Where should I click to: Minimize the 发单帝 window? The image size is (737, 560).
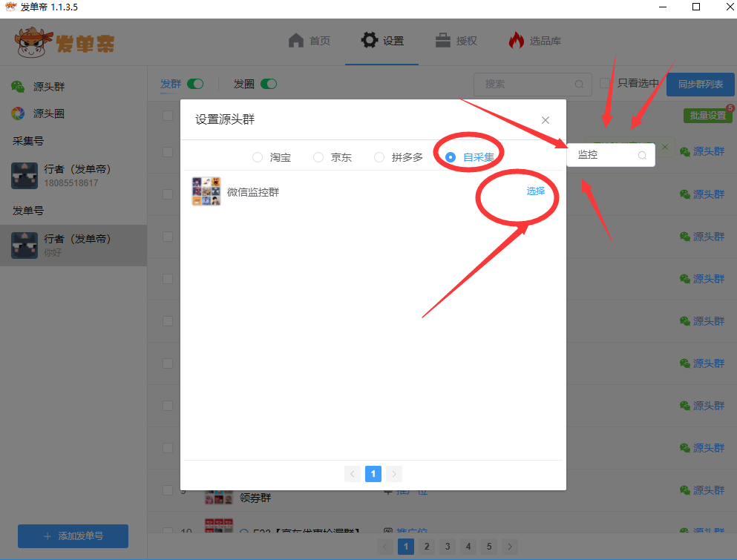pyautogui.click(x=663, y=7)
